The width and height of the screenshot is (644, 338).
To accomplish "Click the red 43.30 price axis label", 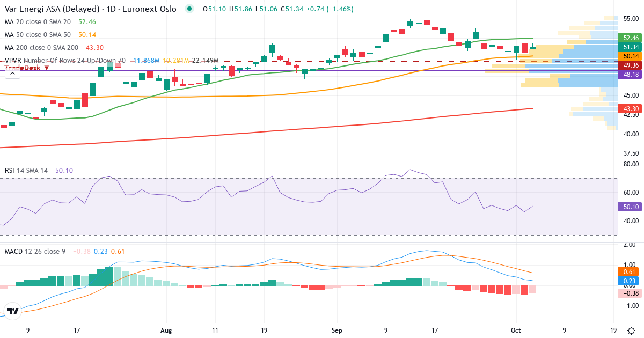I will click(x=631, y=108).
